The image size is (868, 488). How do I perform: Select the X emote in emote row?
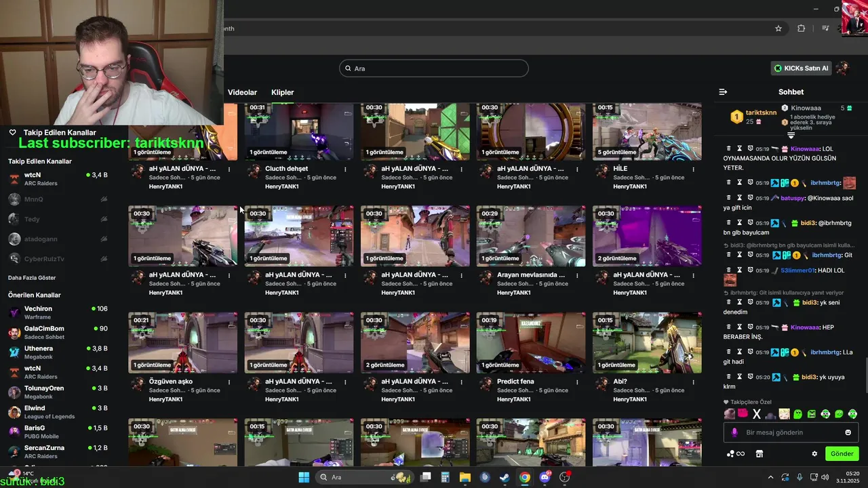pos(757,414)
